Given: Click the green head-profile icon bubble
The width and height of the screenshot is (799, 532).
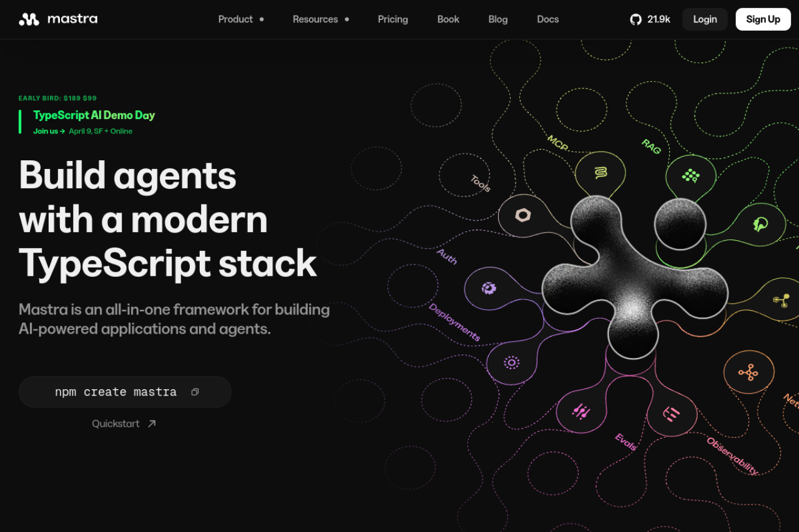Looking at the screenshot, I should pyautogui.click(x=760, y=225).
